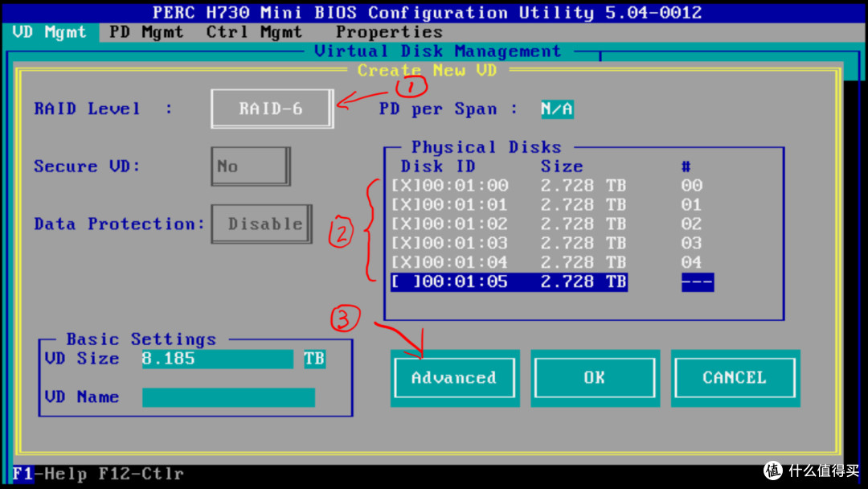868x489 pixels.
Task: Click the Create New VD dialog title
Action: pos(428,70)
